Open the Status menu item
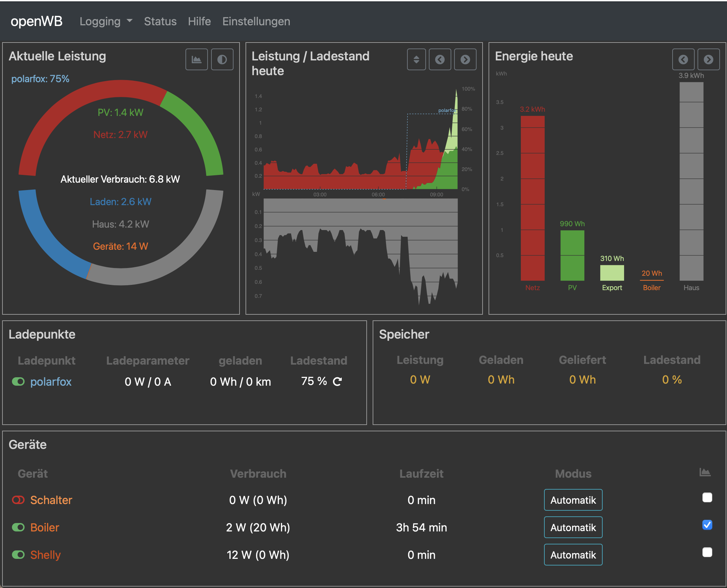 coord(160,21)
